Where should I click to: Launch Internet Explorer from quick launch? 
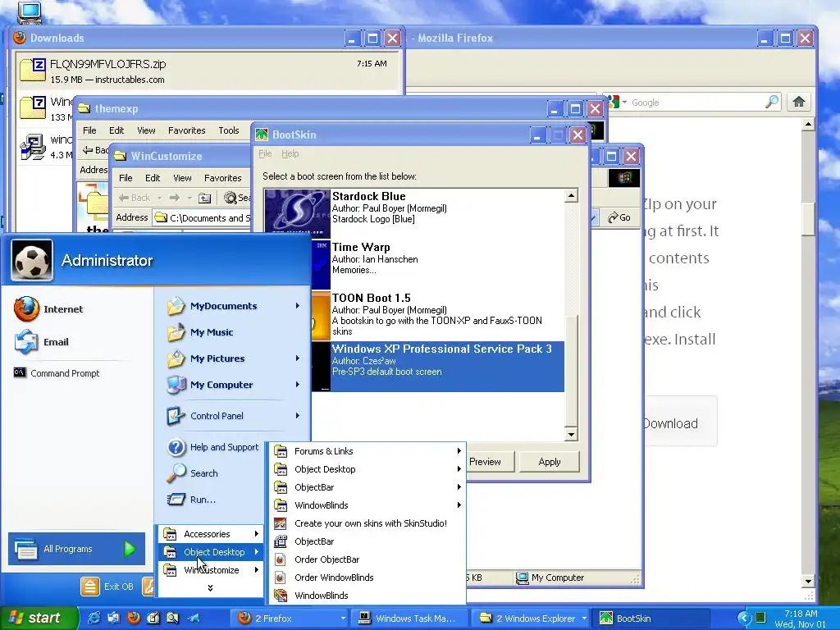94,619
